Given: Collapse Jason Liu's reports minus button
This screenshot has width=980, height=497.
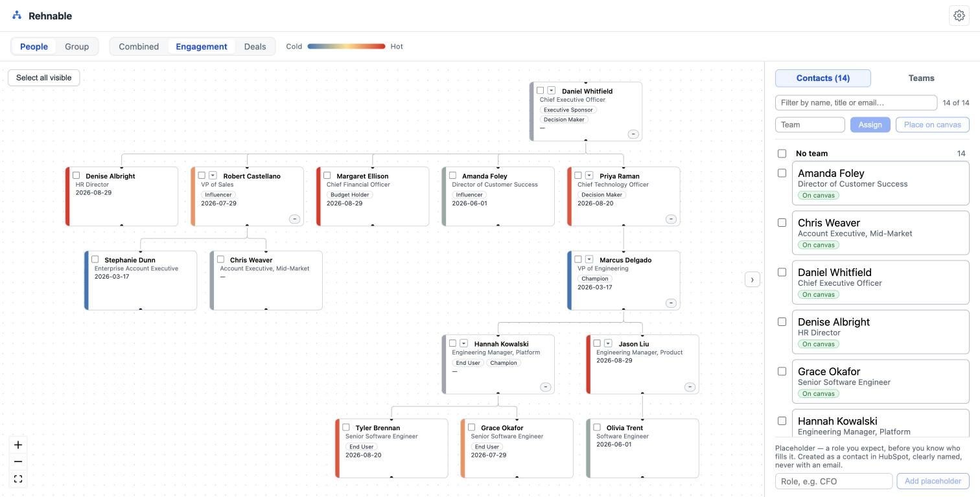Looking at the screenshot, I should click(690, 387).
